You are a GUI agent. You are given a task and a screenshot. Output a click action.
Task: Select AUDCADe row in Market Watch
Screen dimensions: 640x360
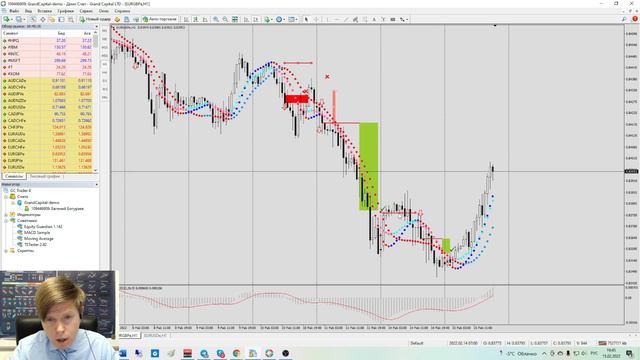(47, 80)
